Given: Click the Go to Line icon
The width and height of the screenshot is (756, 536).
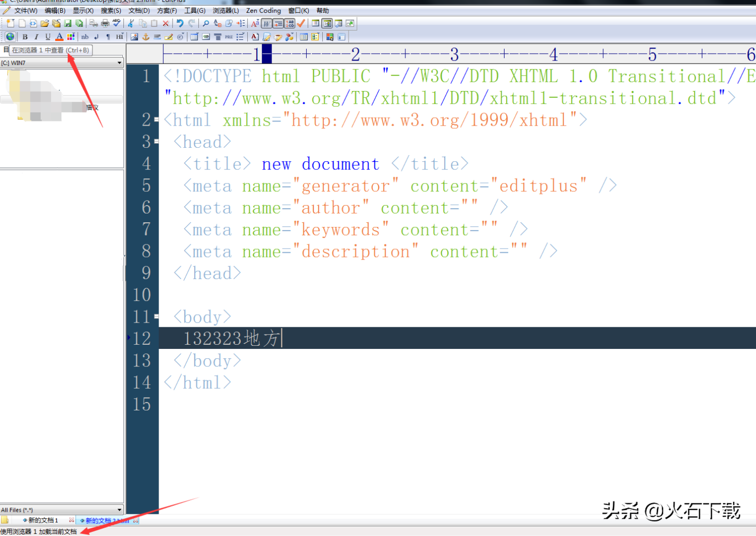Looking at the screenshot, I should pyautogui.click(x=241, y=23).
